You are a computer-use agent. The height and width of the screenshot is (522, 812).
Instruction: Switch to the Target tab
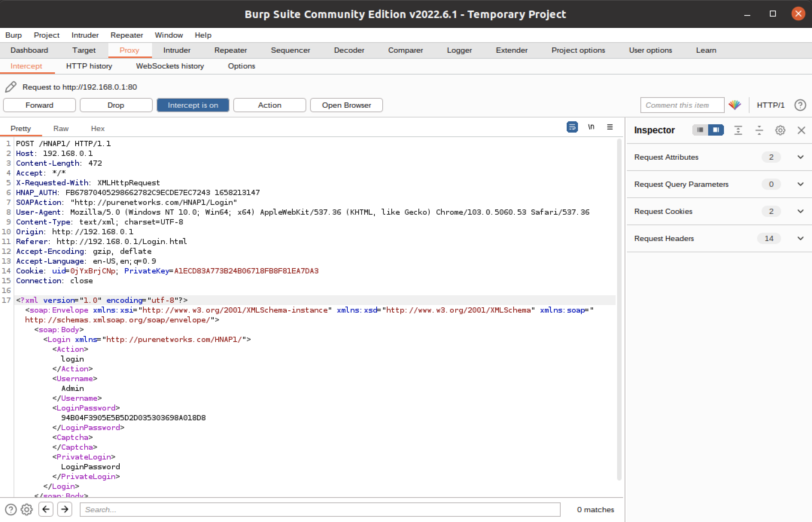coord(84,50)
